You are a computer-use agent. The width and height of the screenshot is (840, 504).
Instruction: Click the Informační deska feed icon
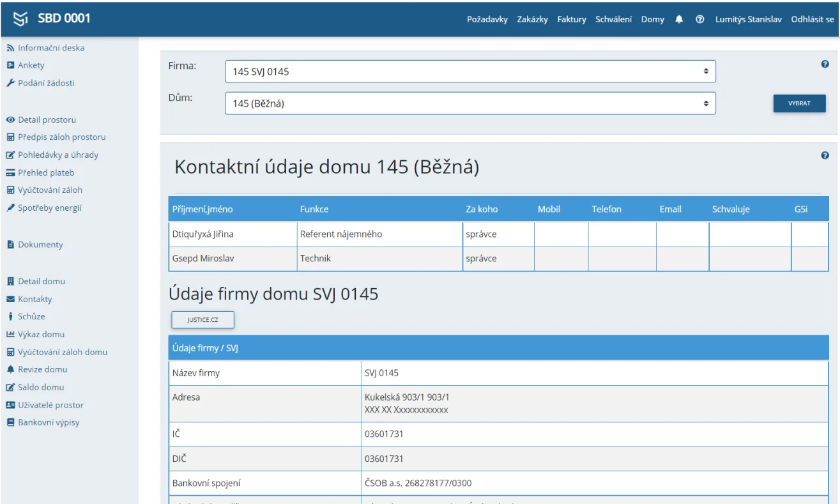10,48
